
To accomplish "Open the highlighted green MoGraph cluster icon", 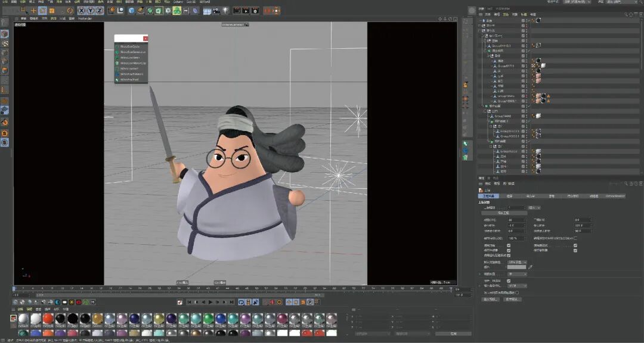I will [177, 11].
